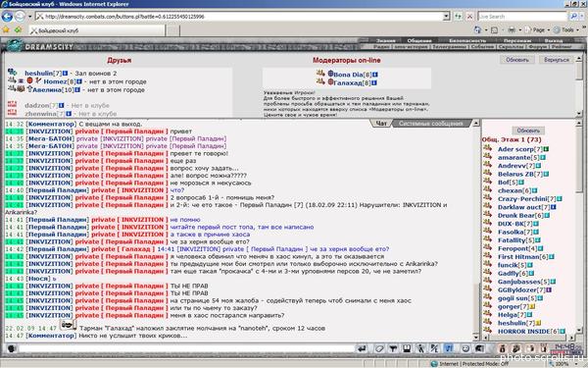The width and height of the screenshot is (588, 368).
Task: Click the helmet icon in chat toolbar
Action: click(x=479, y=348)
